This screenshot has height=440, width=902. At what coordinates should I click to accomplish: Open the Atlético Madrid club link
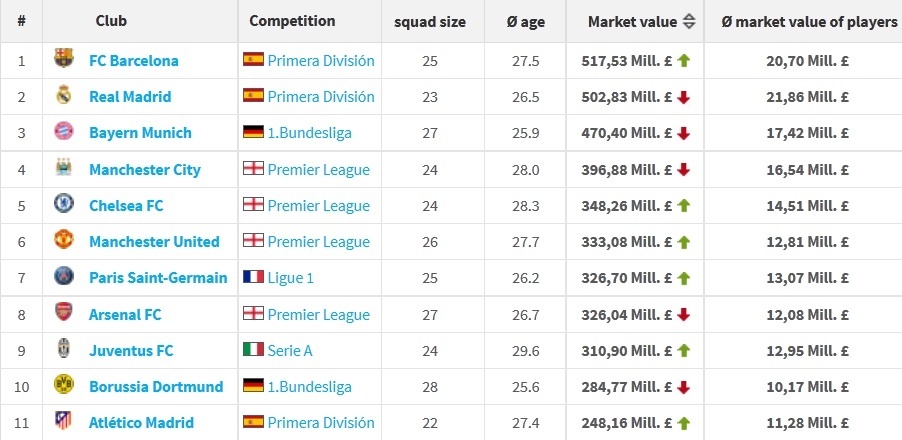click(x=141, y=422)
